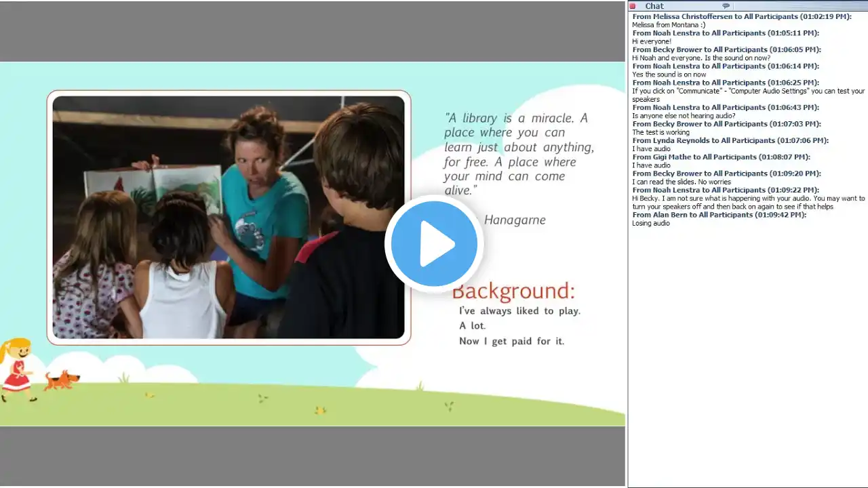
Task: Click Gigi Mathe's message header
Action: [x=721, y=157]
